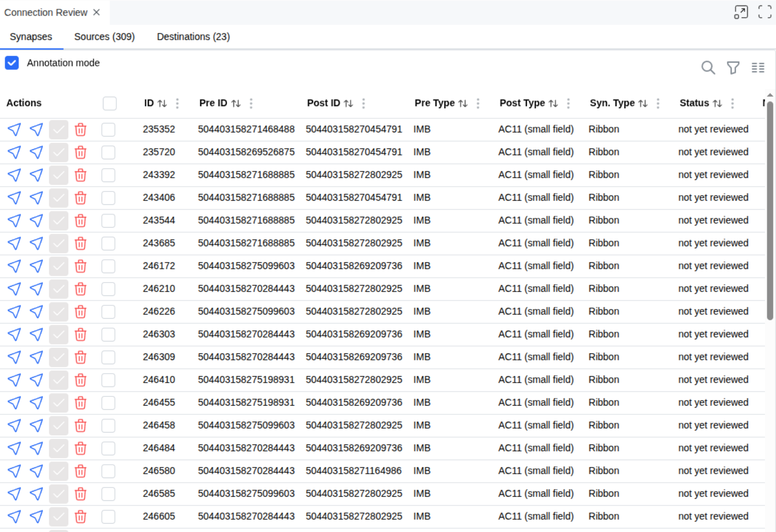
Task: Click the scrollbar up arrow
Action: [x=770, y=95]
